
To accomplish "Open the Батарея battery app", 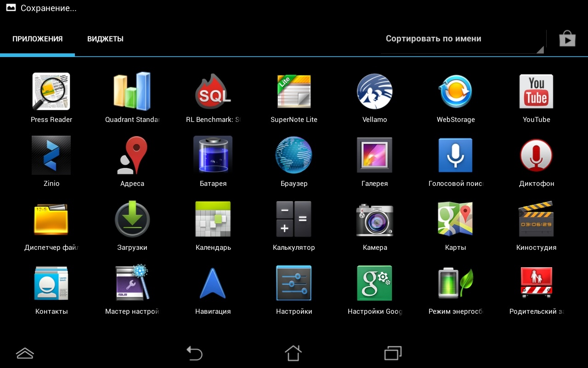I will click(x=213, y=155).
